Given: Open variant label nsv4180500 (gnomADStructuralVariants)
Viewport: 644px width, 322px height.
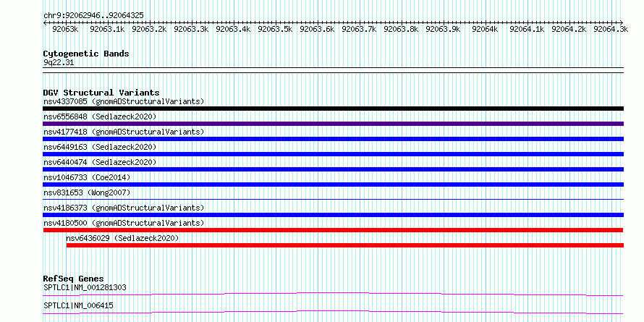Looking at the screenshot, I should click(124, 223).
